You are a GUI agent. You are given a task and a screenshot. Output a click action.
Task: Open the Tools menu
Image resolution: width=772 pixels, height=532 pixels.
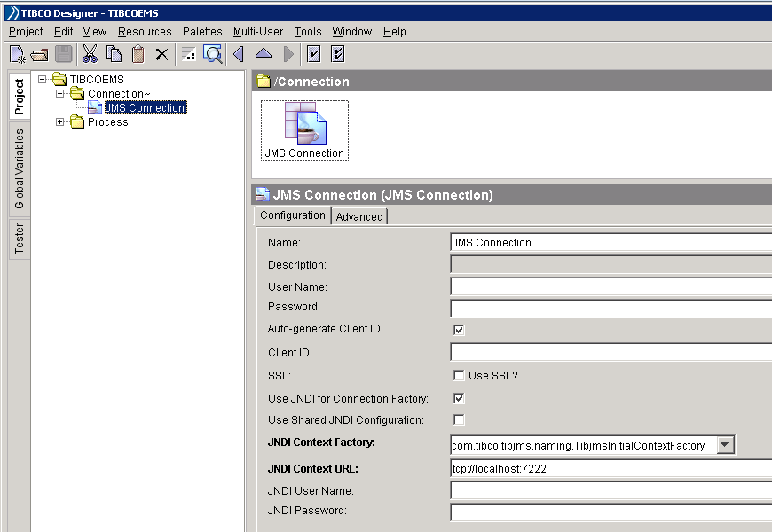tap(308, 32)
